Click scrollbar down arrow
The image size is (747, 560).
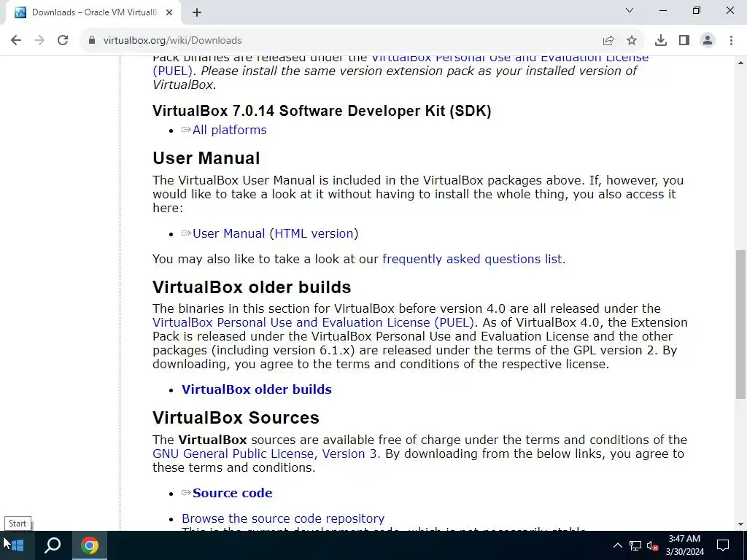740,524
